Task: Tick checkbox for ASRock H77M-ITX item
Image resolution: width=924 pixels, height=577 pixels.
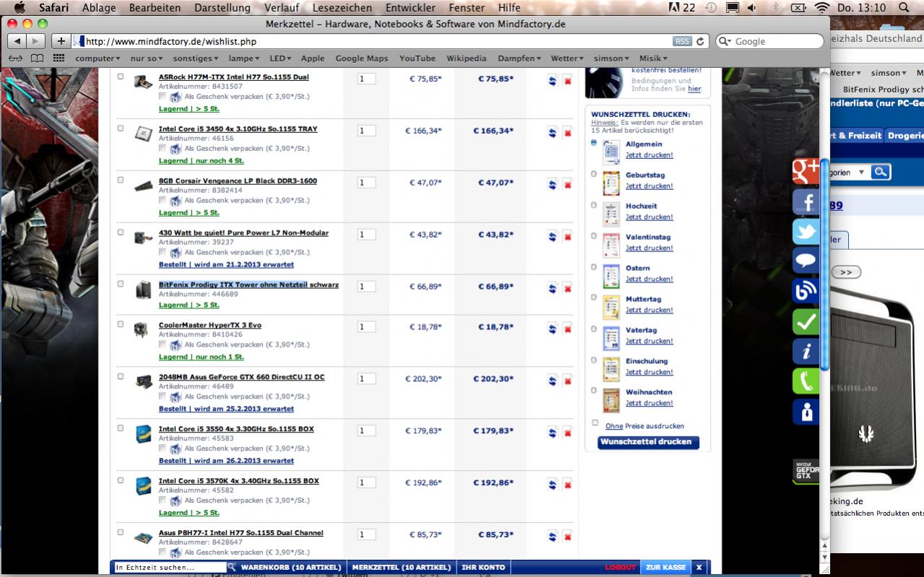Action: 121,77
